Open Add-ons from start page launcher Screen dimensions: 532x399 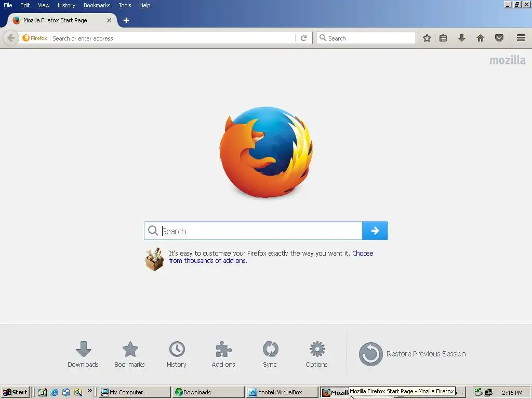223,354
